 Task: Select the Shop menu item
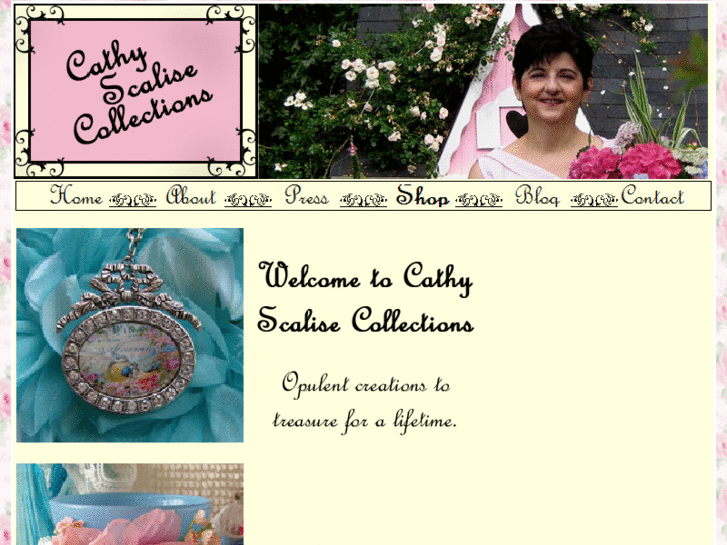point(422,195)
